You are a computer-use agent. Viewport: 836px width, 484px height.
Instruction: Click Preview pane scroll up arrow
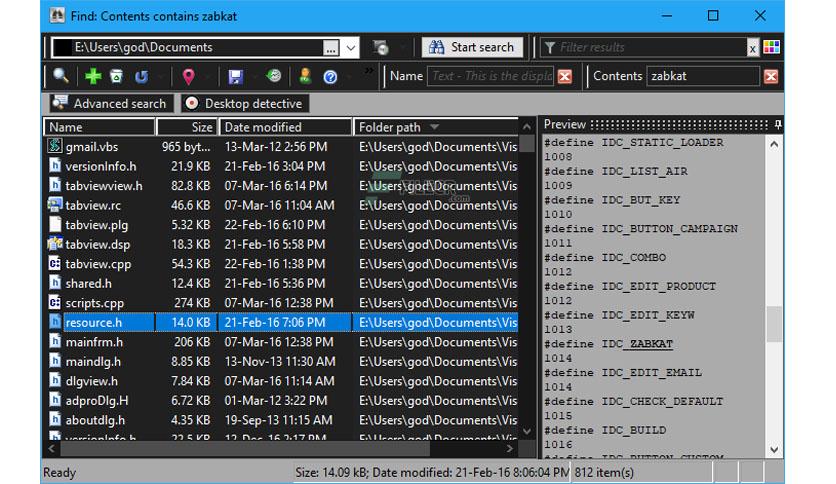(774, 144)
